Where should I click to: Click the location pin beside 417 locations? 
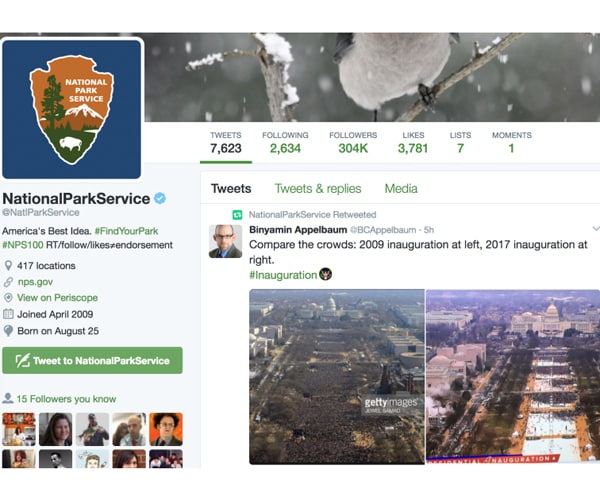(8, 265)
